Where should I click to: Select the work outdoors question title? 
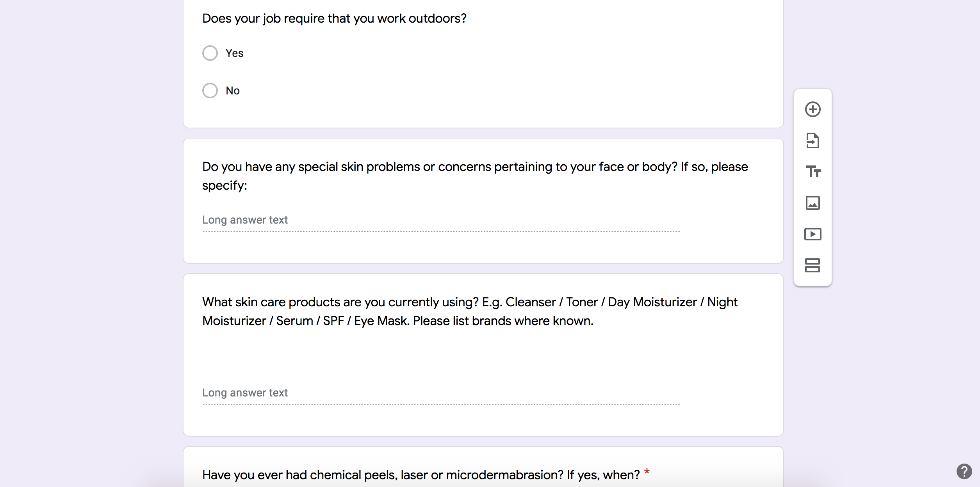click(334, 18)
